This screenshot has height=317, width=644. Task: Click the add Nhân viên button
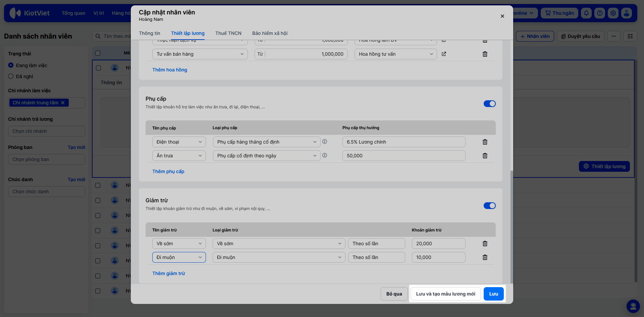(x=535, y=36)
